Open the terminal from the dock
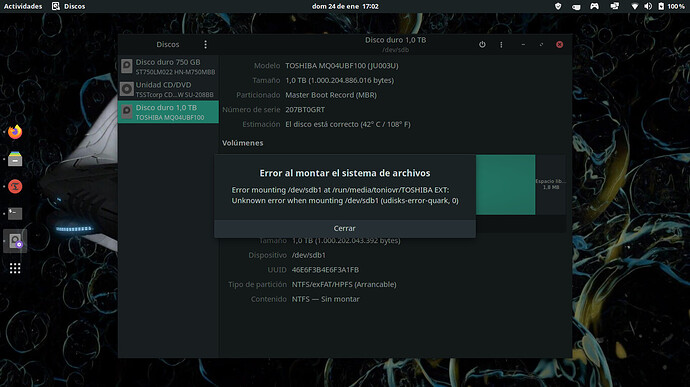Viewport: 690px width, 387px height. click(15, 214)
